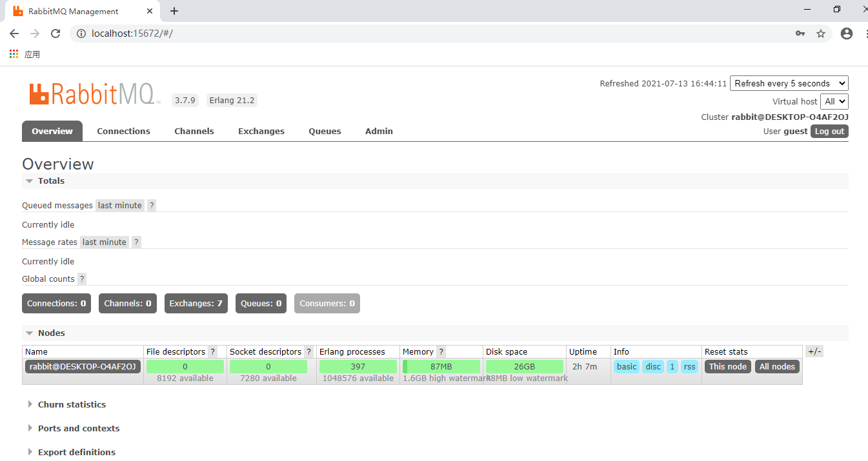Click the RabbitMQ logo
Image resolution: width=868 pixels, height=461 pixels.
click(x=95, y=94)
